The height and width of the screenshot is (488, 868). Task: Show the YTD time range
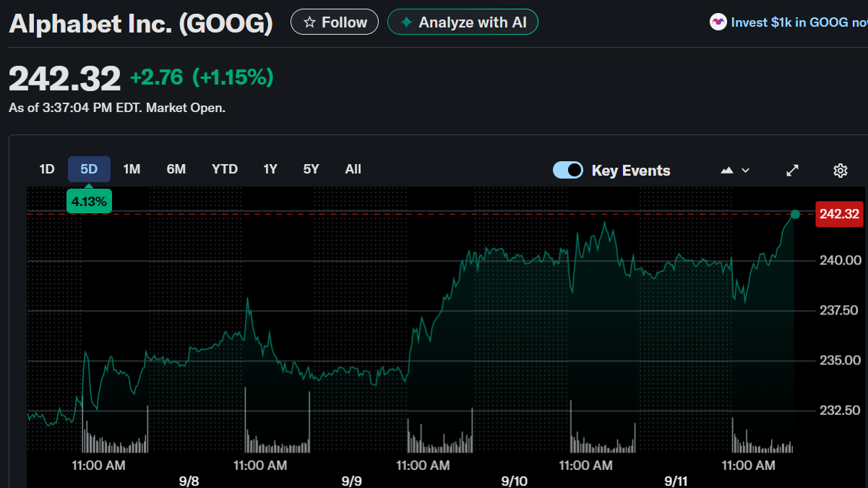coord(225,169)
